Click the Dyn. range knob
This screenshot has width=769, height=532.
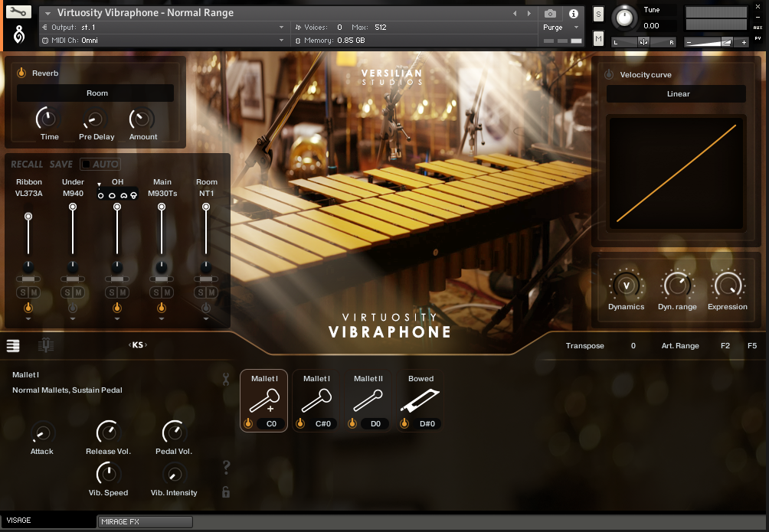coord(677,286)
